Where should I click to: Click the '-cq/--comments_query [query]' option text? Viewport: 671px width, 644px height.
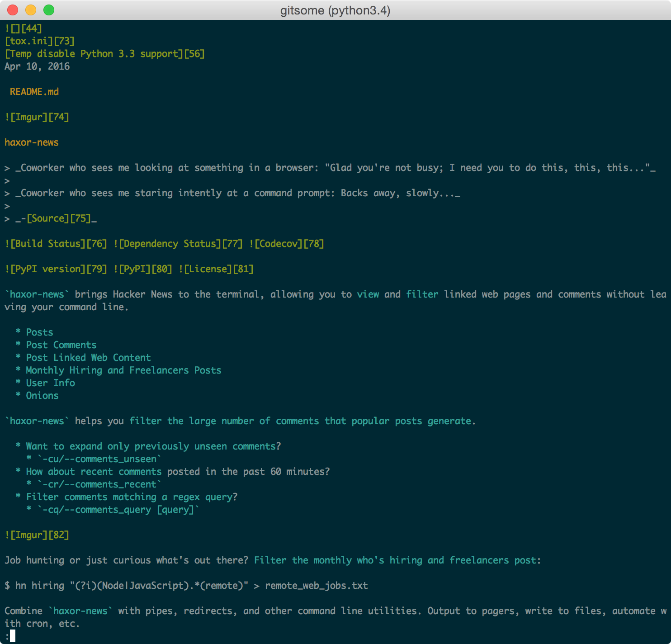point(118,510)
